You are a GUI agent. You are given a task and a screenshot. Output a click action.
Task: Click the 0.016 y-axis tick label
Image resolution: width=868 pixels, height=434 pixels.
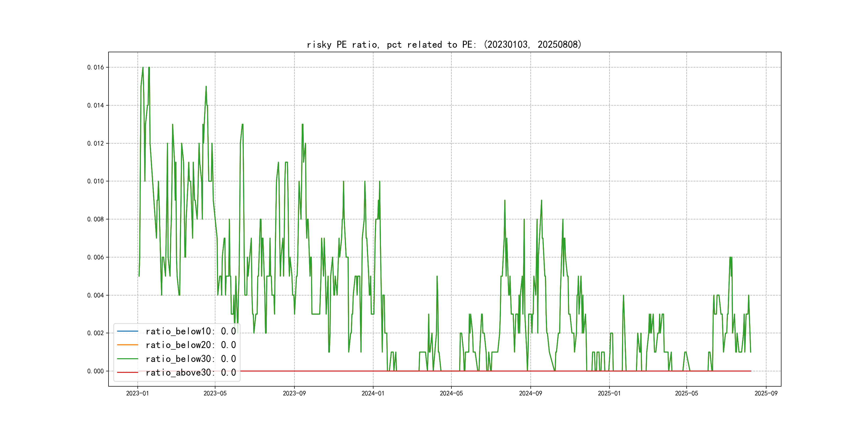coord(96,68)
